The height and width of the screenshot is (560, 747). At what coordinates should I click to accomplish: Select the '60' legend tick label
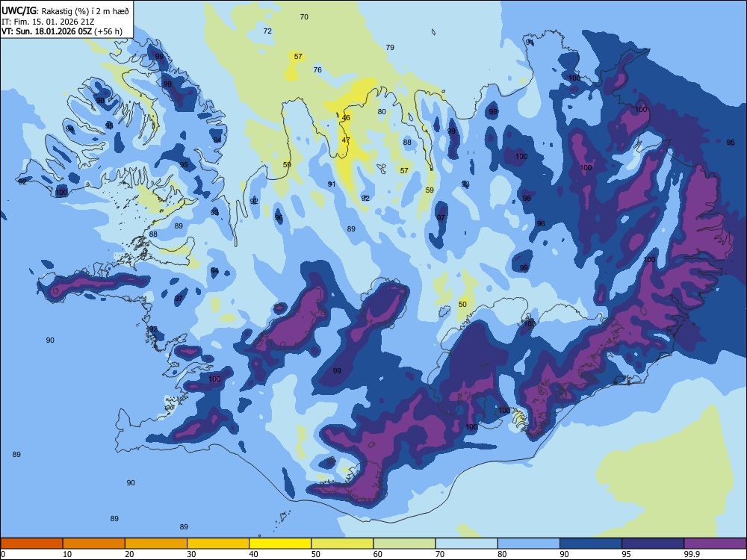(378, 554)
